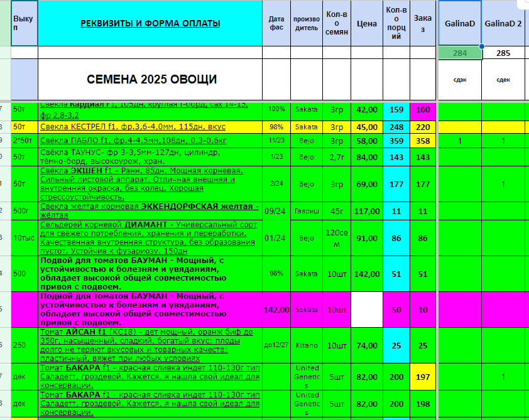529x420 pixels.
Task: Select GalinaD 2 quantity 1 in the ЭКШЕН row
Action: (x=503, y=184)
